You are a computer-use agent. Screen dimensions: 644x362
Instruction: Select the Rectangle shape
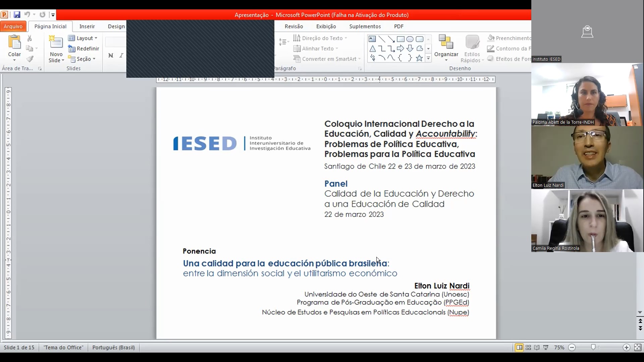tap(400, 39)
